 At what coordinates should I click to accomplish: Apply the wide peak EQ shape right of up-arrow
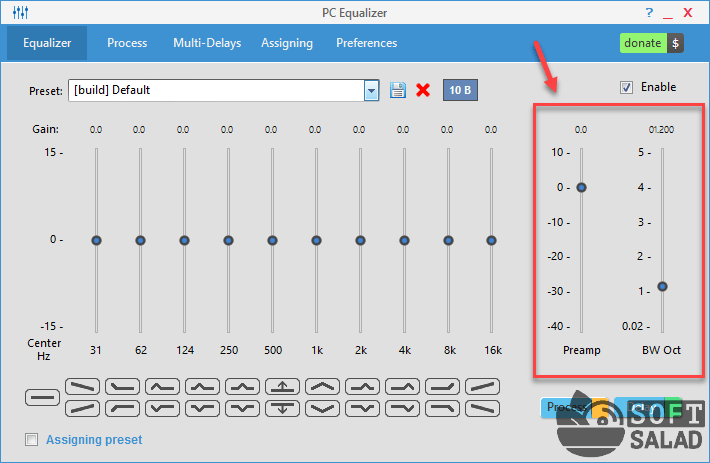(x=322, y=387)
